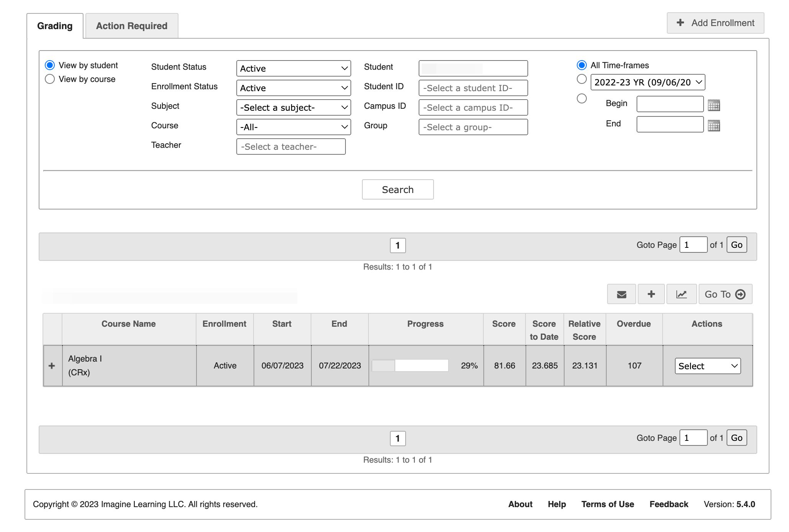This screenshot has width=789, height=532.
Task: Select the Begin/End date range radio button
Action: click(x=582, y=98)
